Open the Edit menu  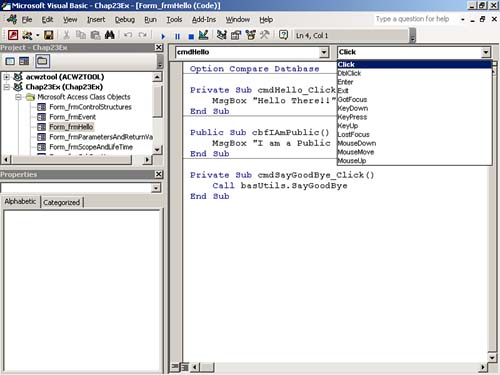47,20
